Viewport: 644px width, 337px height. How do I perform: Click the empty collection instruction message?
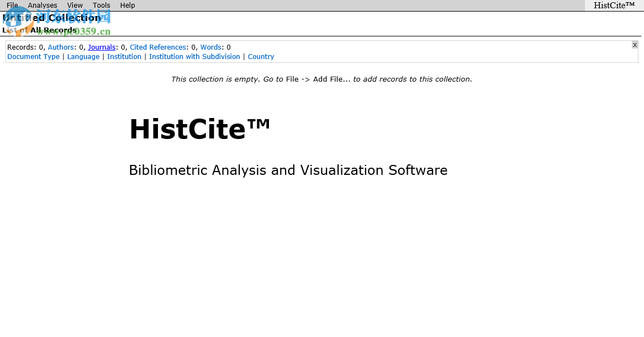tap(321, 79)
